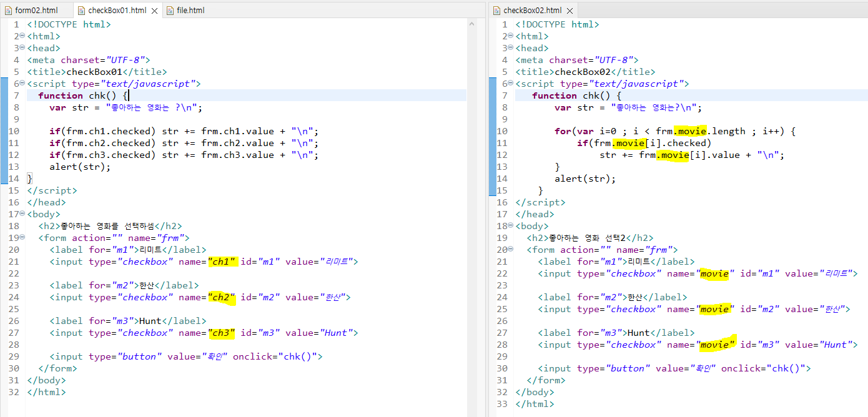868x417 pixels.
Task: Click the frm.ch1.checked condition line
Action: [184, 131]
